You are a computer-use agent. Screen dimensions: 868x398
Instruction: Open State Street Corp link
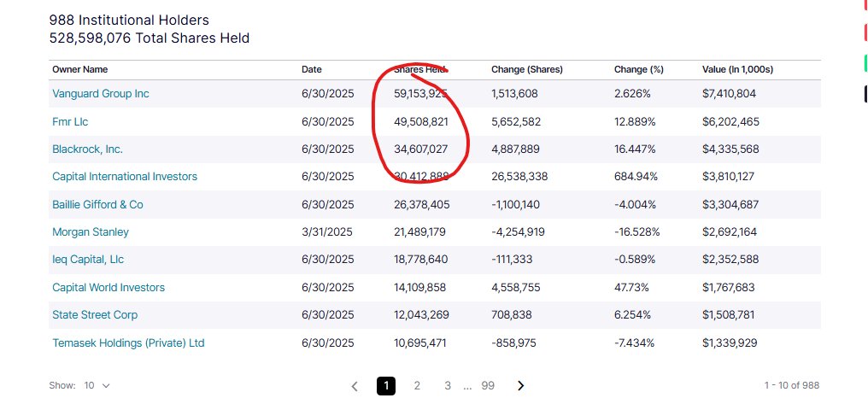(95, 314)
